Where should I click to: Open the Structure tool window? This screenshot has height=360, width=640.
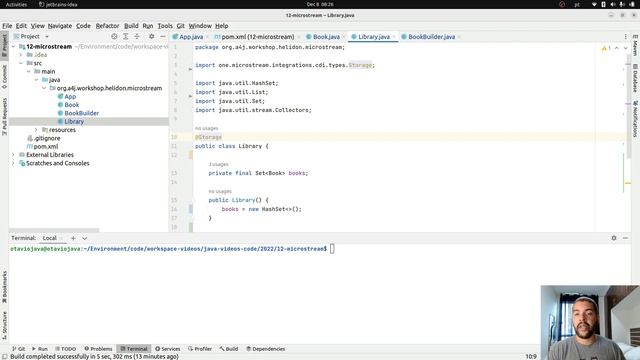pyautogui.click(x=4, y=326)
